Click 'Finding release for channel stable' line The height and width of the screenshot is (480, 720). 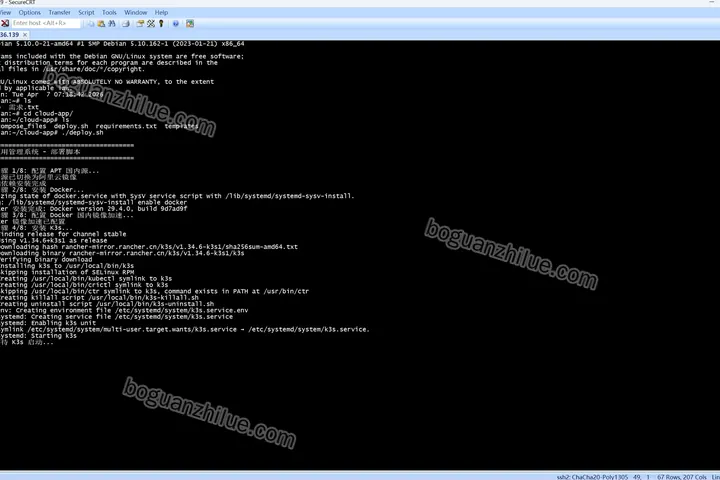(63, 234)
